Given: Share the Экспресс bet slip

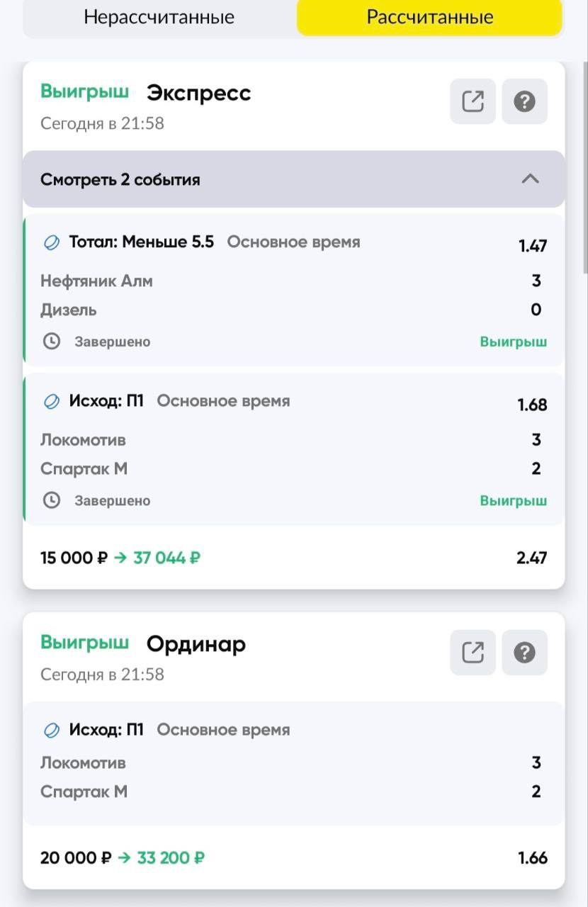Looking at the screenshot, I should pos(473,101).
